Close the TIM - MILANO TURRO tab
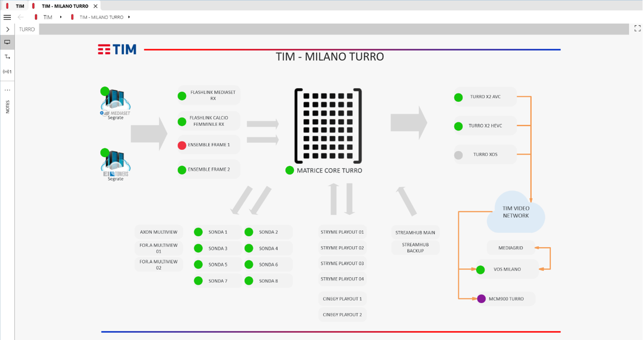The image size is (644, 340). [96, 6]
